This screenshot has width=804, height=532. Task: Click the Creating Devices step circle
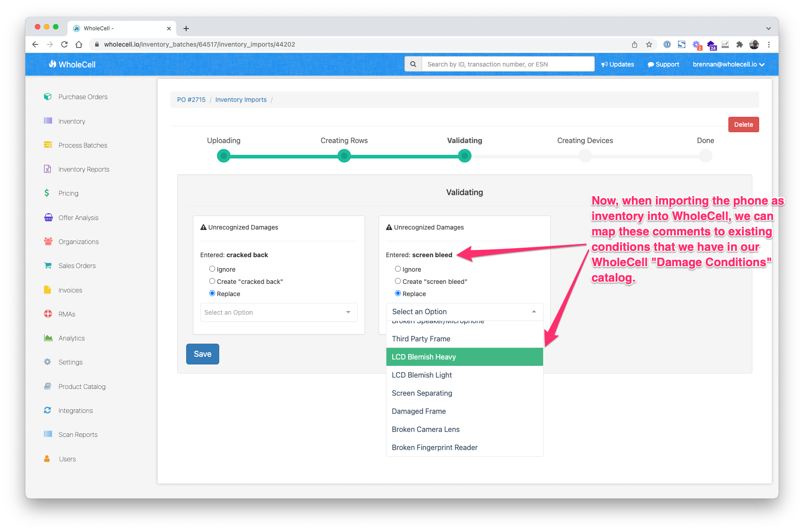click(x=585, y=156)
